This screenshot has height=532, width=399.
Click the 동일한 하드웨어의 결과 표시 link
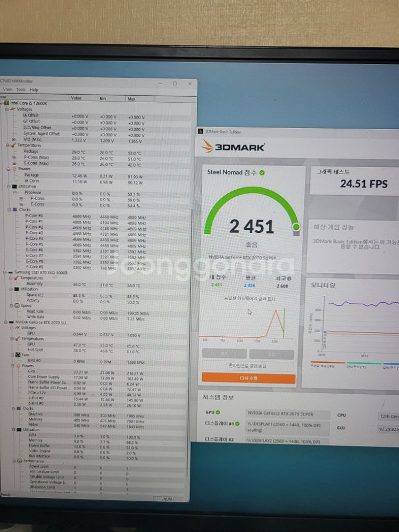pyautogui.click(x=250, y=298)
